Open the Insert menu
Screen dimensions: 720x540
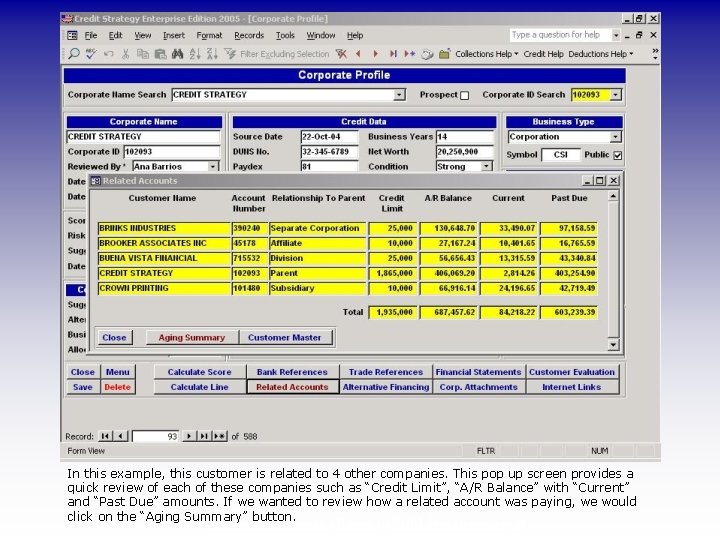coord(174,35)
